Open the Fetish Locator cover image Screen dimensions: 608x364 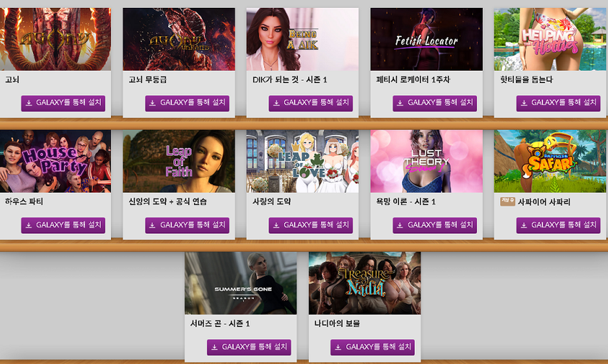click(426, 39)
